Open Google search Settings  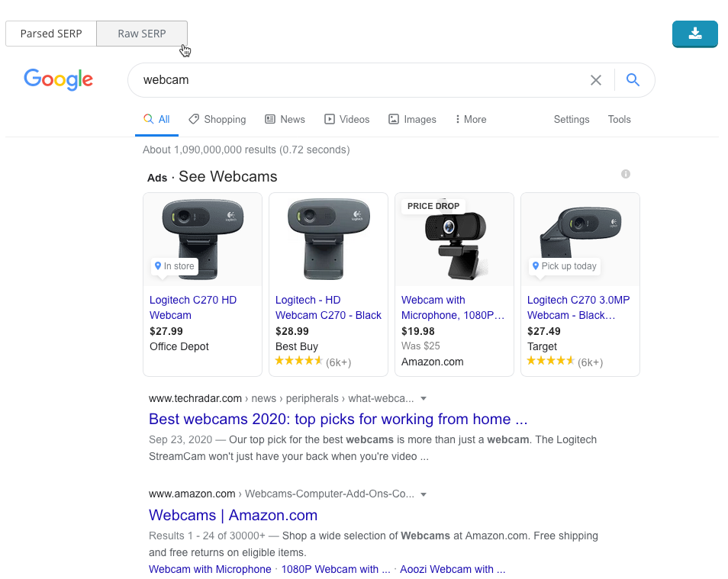click(572, 120)
